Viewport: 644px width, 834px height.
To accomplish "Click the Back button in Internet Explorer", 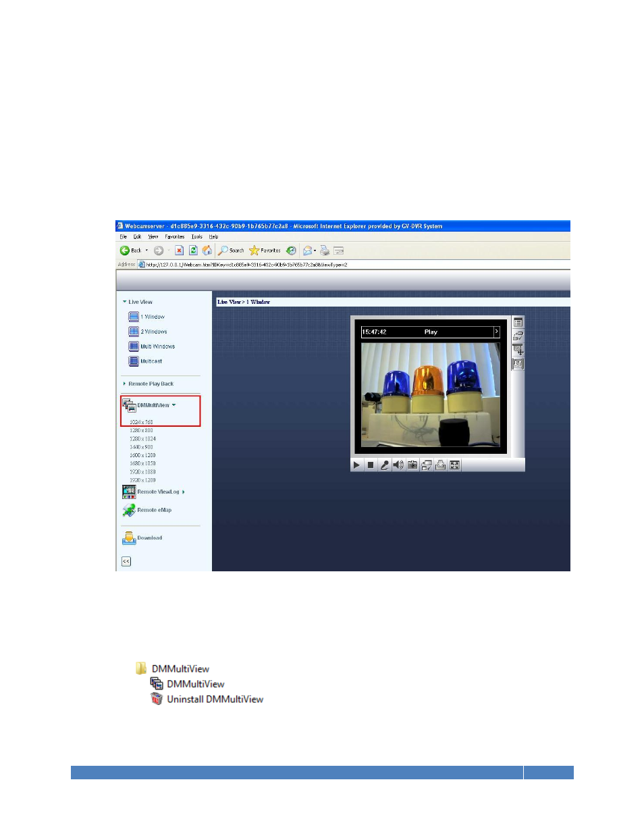I will tap(131, 251).
